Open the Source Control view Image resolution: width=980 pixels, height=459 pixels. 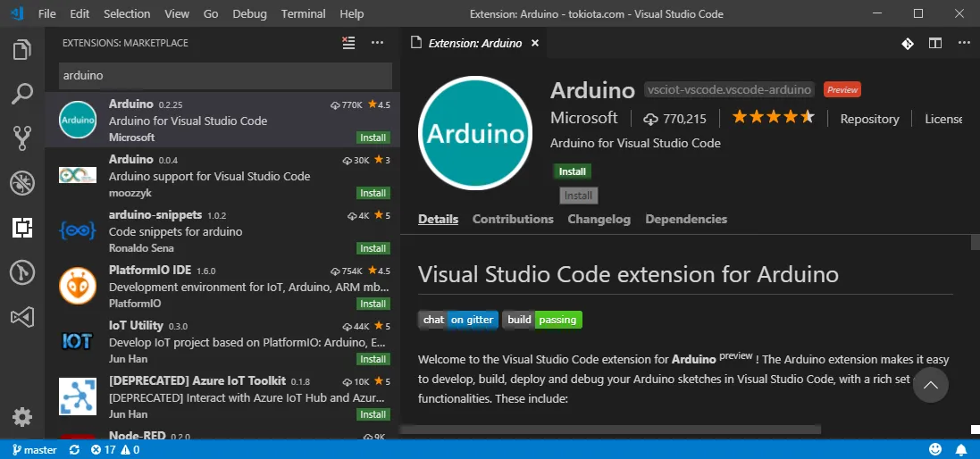click(x=21, y=138)
